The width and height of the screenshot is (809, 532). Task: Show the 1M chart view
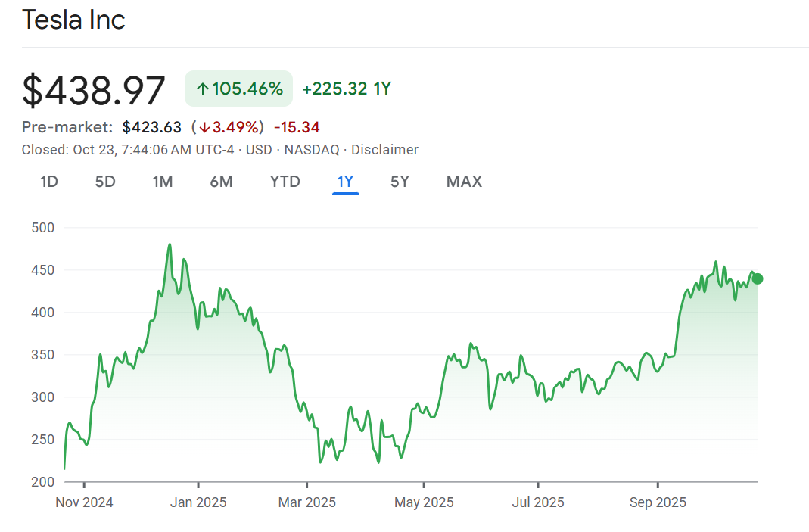click(x=163, y=182)
